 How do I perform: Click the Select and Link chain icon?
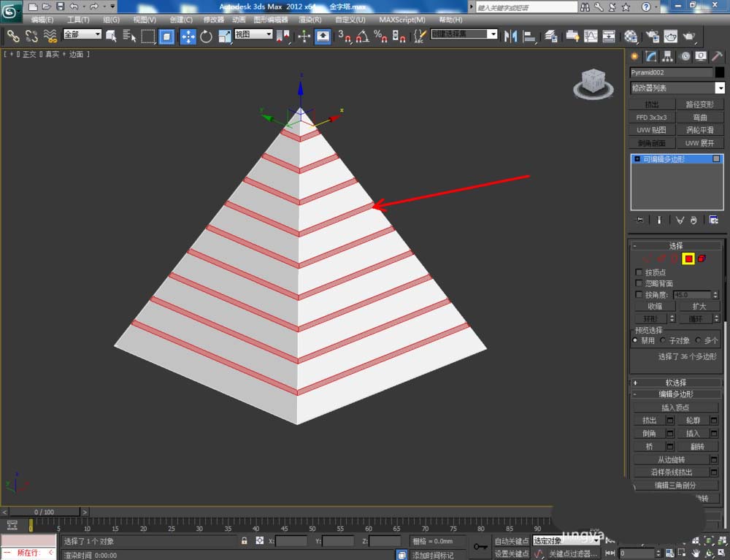tap(12, 37)
